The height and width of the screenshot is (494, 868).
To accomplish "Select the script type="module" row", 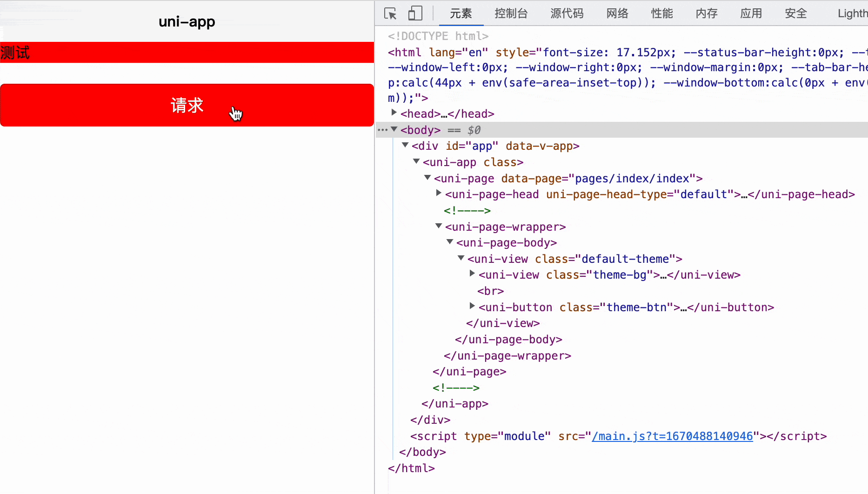I will click(619, 436).
